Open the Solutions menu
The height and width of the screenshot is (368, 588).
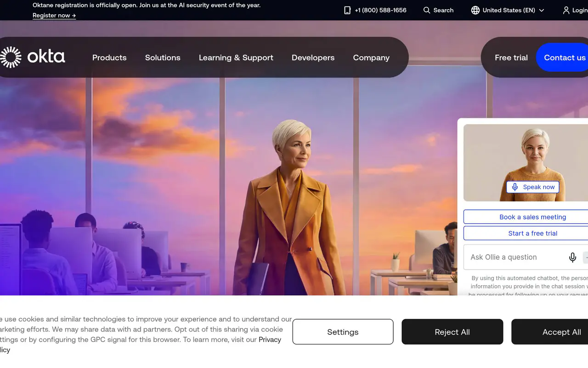163,57
